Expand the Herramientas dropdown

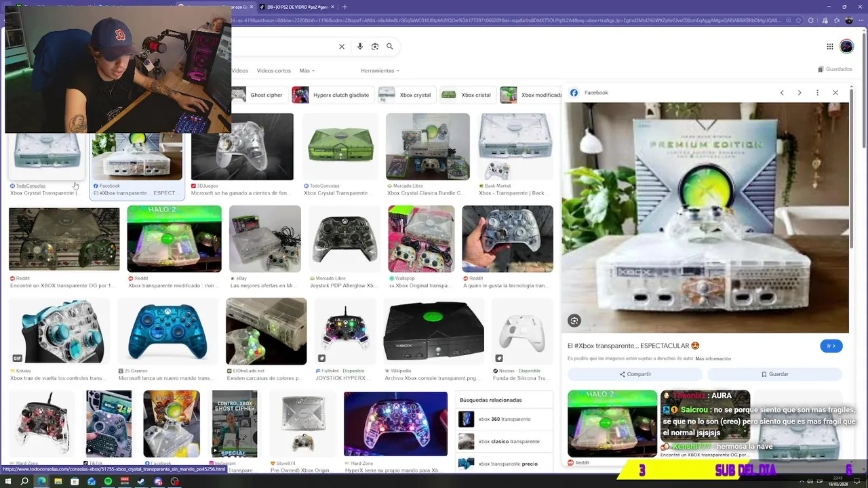380,70
